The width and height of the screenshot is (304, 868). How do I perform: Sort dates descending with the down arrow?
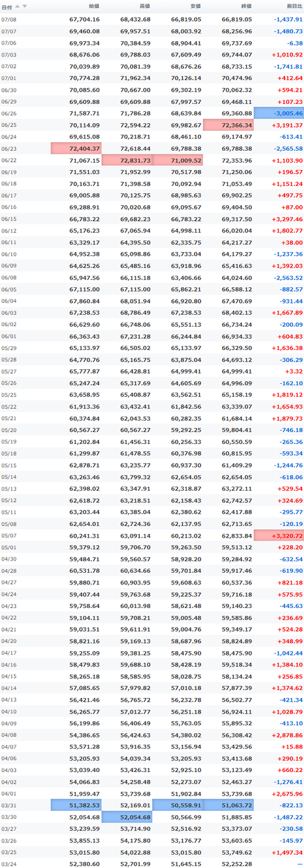24,6
